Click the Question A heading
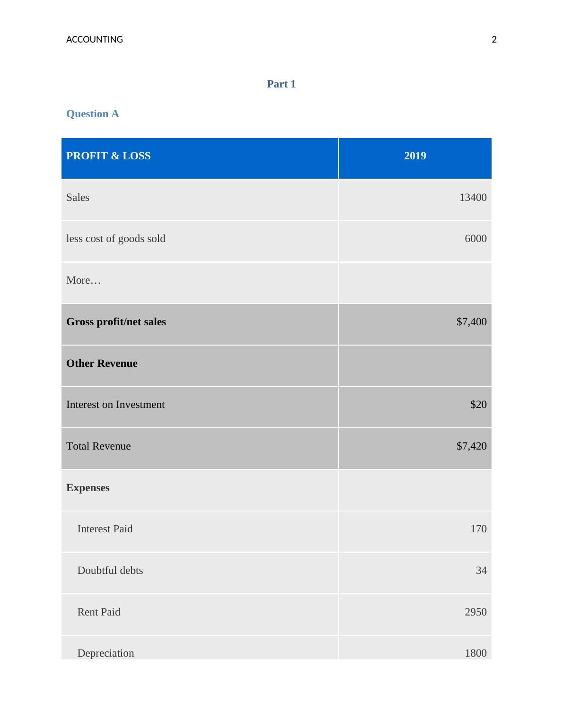The image size is (563, 728). pos(93,114)
